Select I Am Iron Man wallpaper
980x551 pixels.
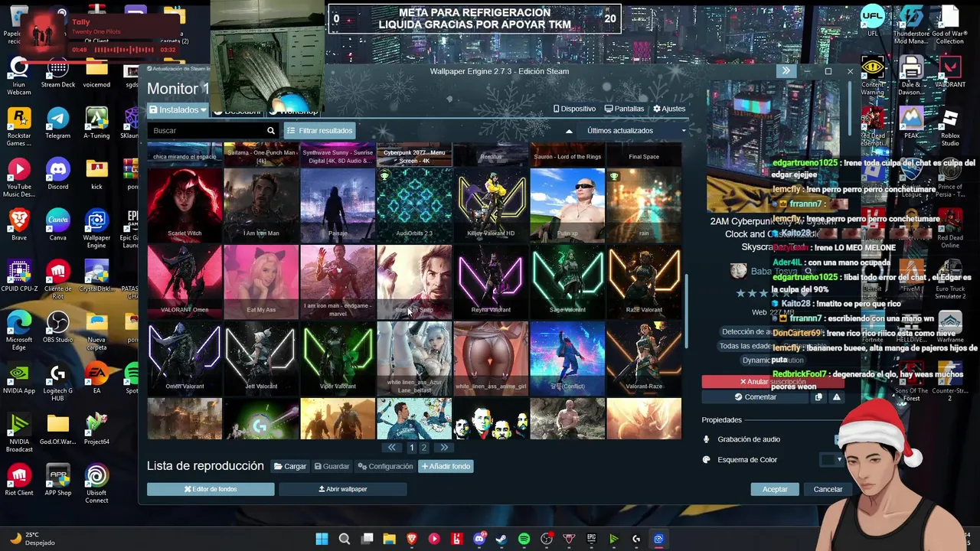[261, 204]
